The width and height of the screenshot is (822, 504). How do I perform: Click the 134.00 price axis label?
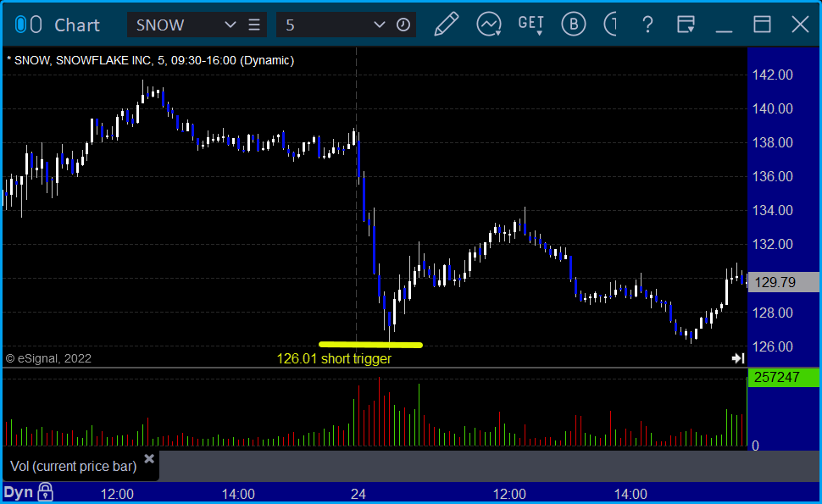point(773,211)
